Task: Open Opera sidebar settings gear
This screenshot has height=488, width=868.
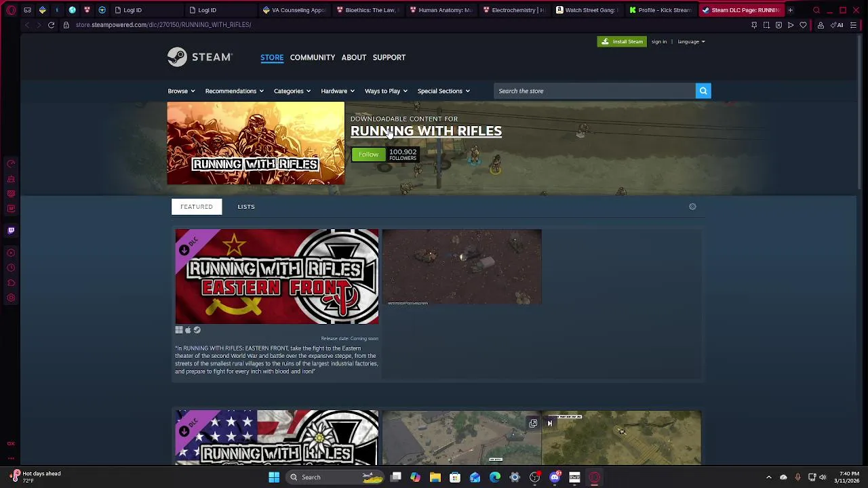Action: point(11,298)
